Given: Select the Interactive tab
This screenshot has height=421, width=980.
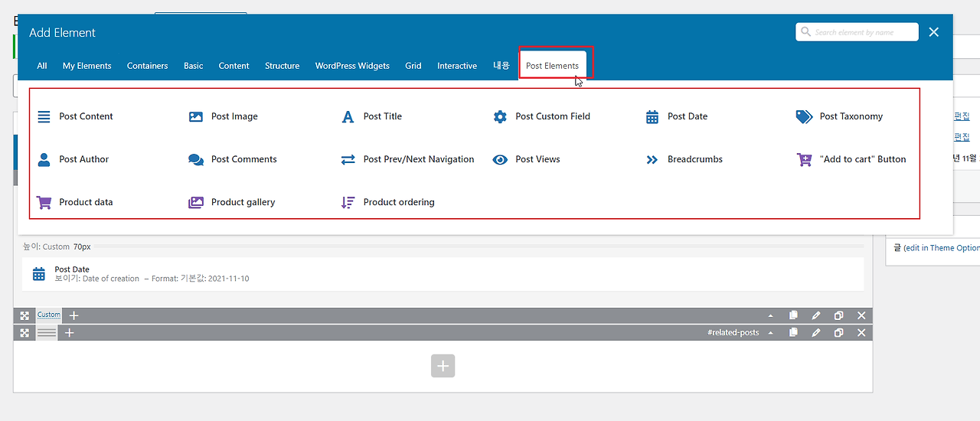Looking at the screenshot, I should (457, 66).
